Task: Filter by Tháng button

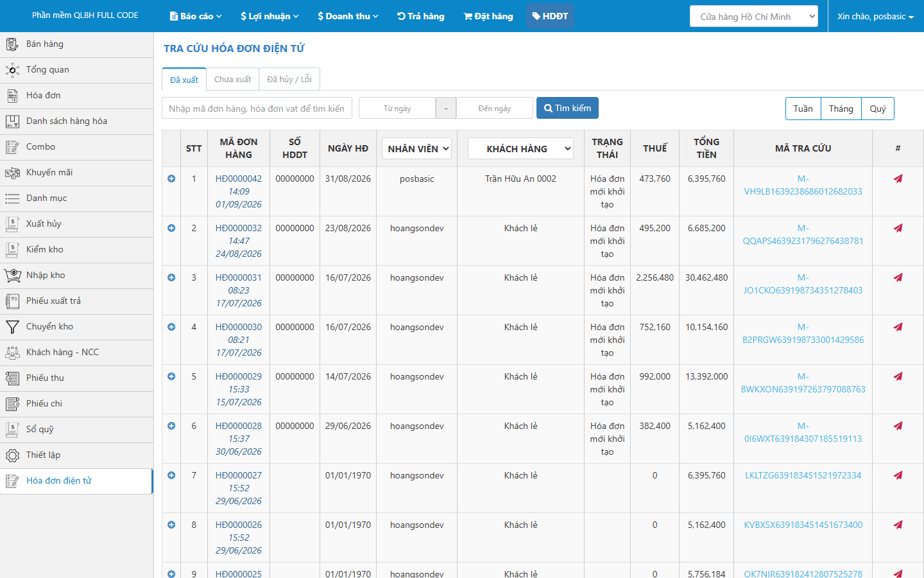Action: [x=841, y=109]
